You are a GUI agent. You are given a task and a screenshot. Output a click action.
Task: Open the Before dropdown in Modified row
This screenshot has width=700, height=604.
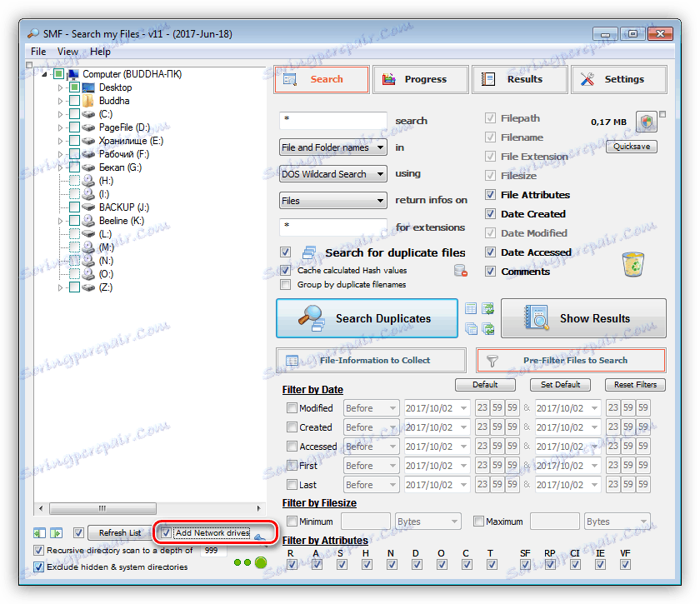coord(372,408)
